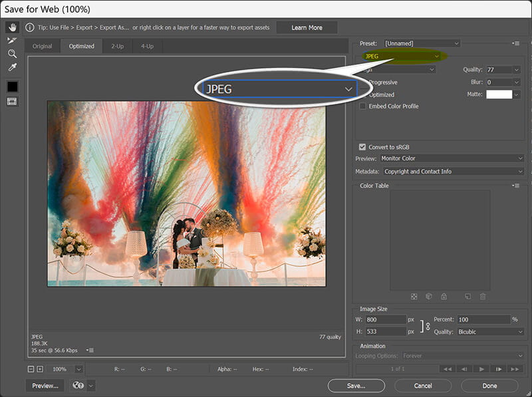Image resolution: width=532 pixels, height=397 pixels.
Task: Select the Zoom tool
Action: click(11, 53)
